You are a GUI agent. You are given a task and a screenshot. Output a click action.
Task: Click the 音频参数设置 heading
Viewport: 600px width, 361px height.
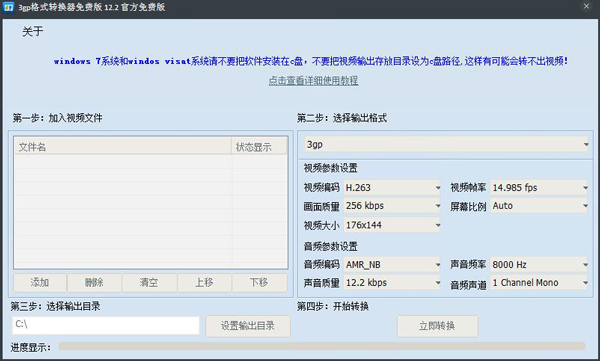[x=331, y=246]
